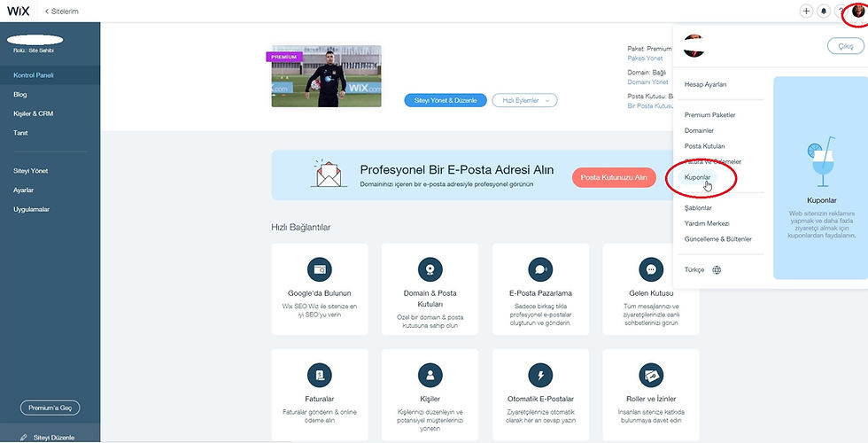Click 'Profesyonel Bir E-Posta Adresi Alın' headline

(457, 169)
